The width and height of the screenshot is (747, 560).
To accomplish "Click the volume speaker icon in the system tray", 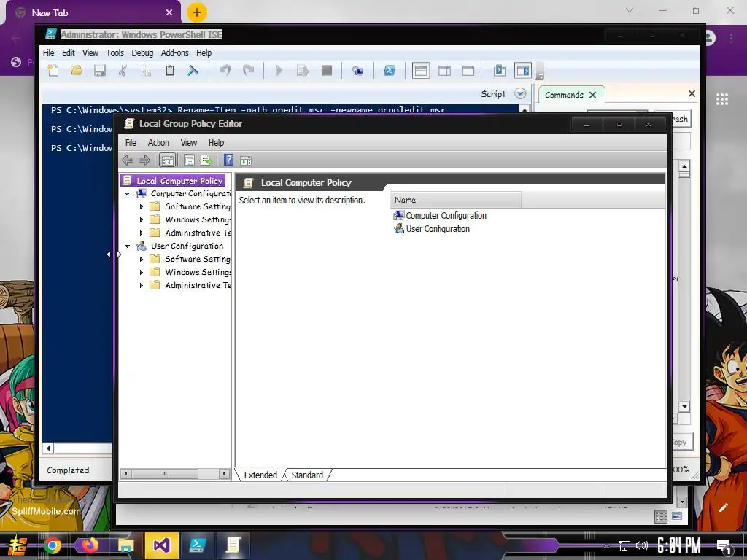I will point(642,545).
